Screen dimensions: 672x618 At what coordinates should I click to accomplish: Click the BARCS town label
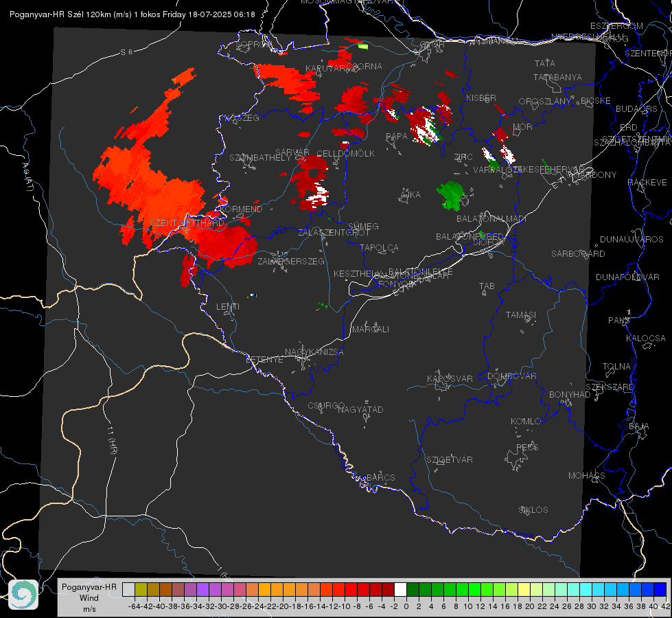pos(380,477)
